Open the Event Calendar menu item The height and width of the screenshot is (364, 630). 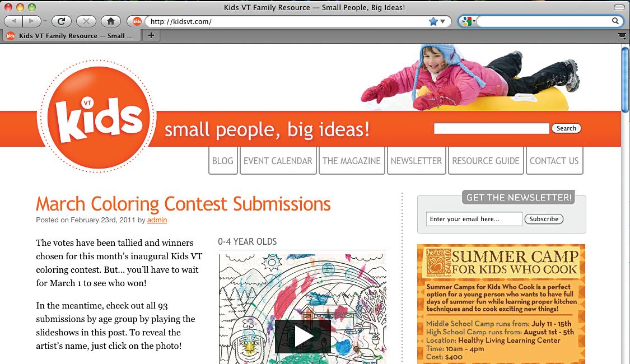coord(278,161)
